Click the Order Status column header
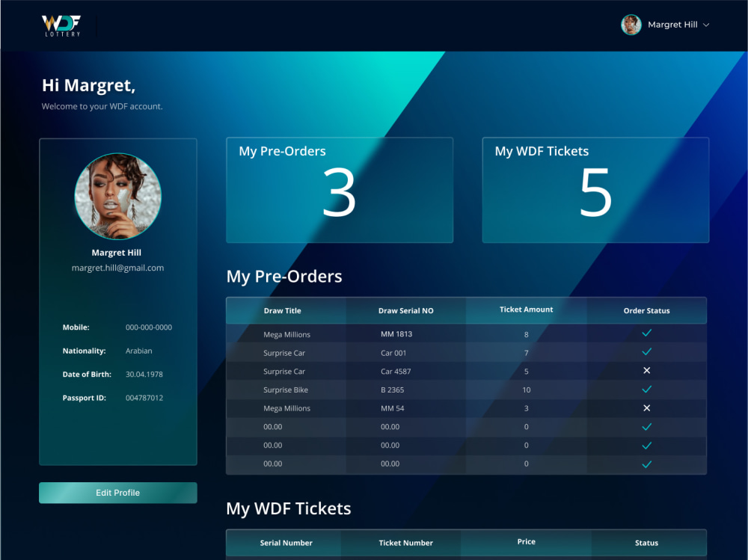The image size is (748, 560). (x=646, y=310)
